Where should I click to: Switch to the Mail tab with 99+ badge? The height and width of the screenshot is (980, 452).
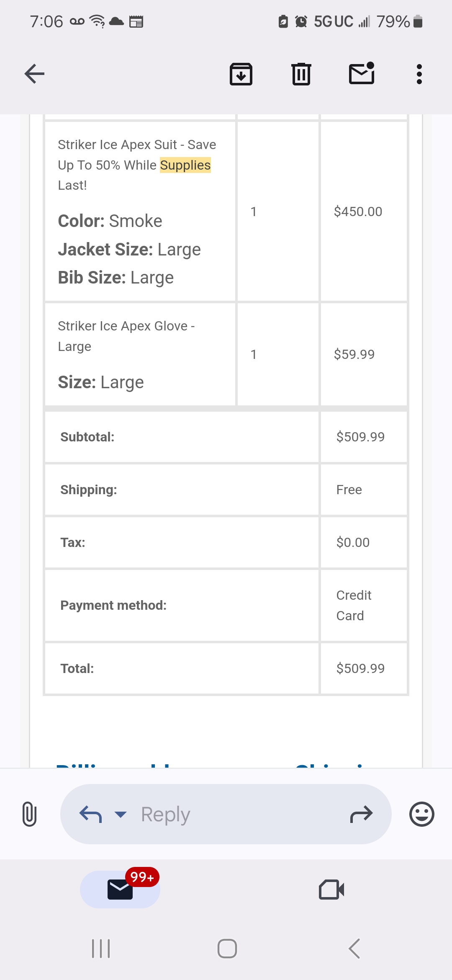coord(120,889)
